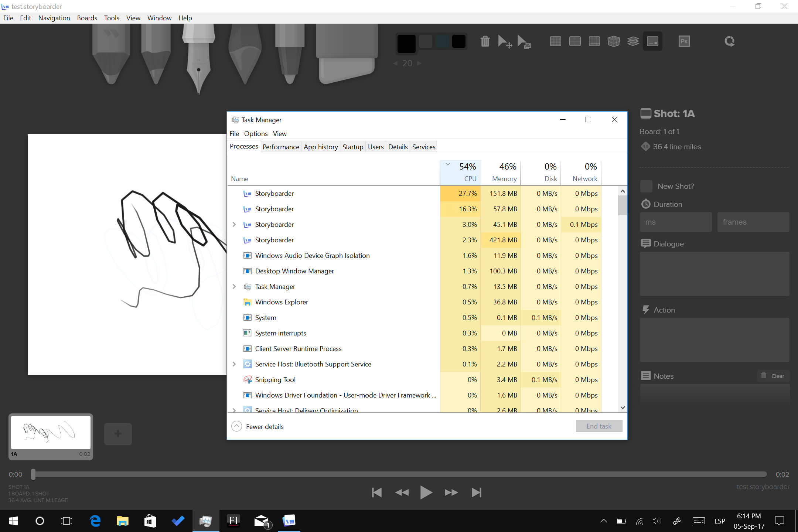Toggle the onion skin layers icon
Image resolution: width=798 pixels, height=532 pixels.
[633, 41]
